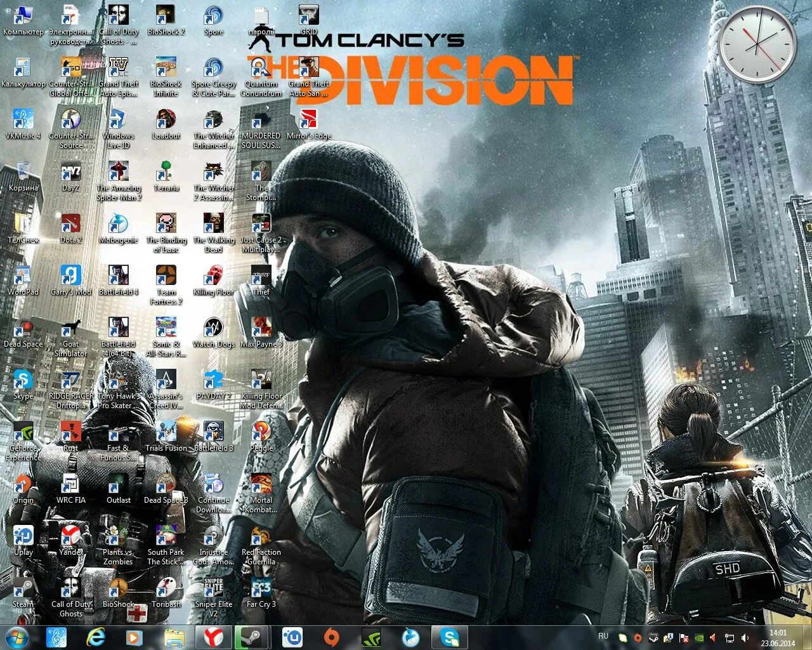Open the Killing Floor shortcut
The image size is (812, 650).
pyautogui.click(x=214, y=281)
